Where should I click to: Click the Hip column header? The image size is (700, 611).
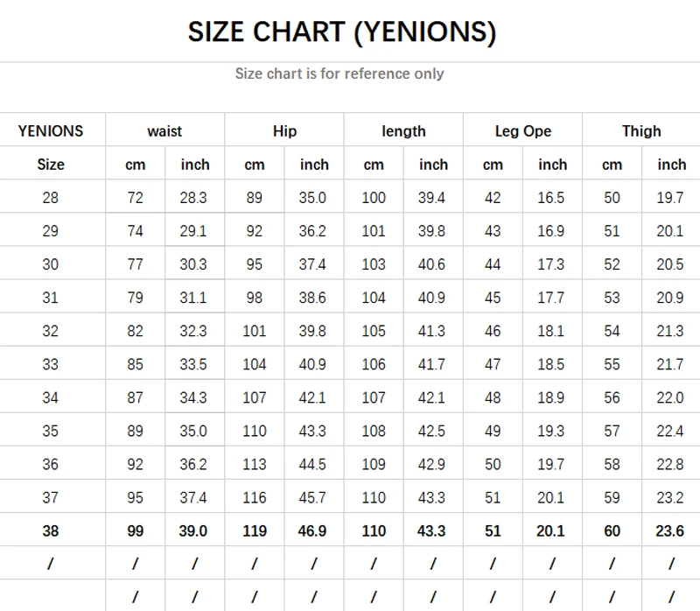click(284, 131)
